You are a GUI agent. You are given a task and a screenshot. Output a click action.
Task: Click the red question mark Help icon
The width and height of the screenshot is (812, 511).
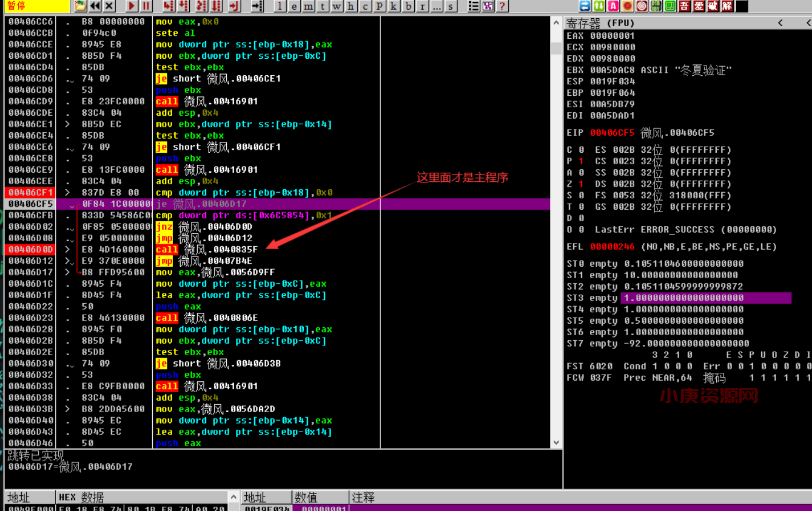point(502,6)
